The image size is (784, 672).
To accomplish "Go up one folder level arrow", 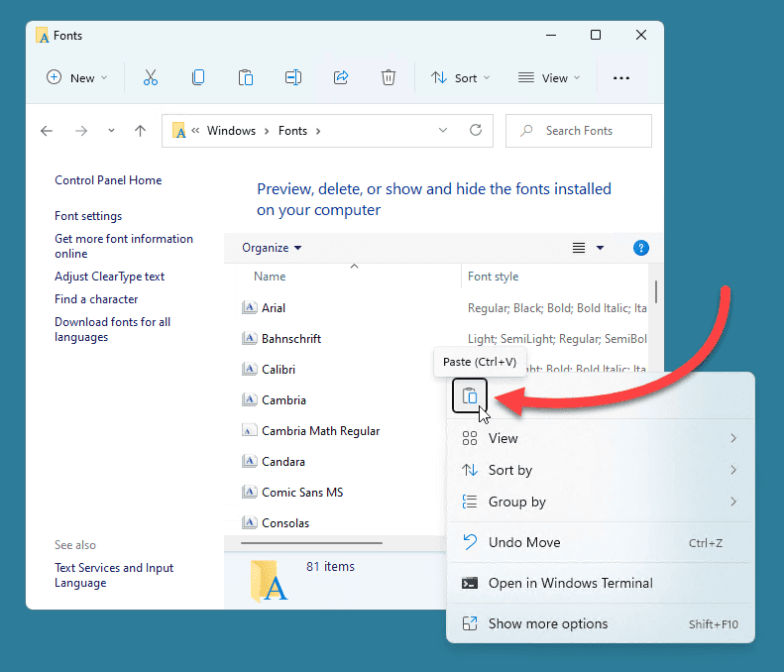I will tap(140, 131).
